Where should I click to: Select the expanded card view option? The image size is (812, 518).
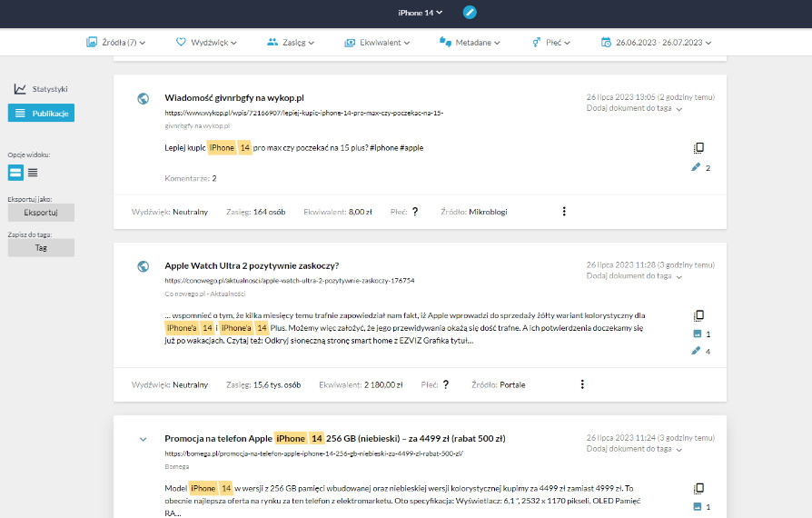click(15, 173)
